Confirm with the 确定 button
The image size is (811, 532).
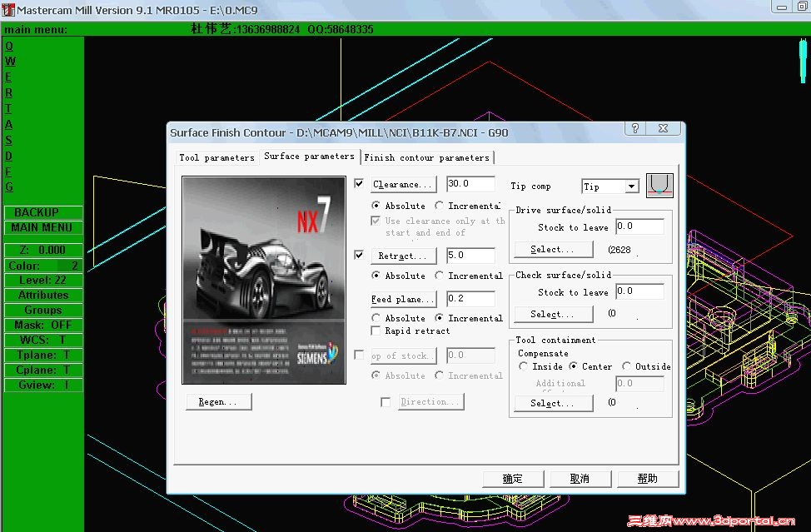513,479
